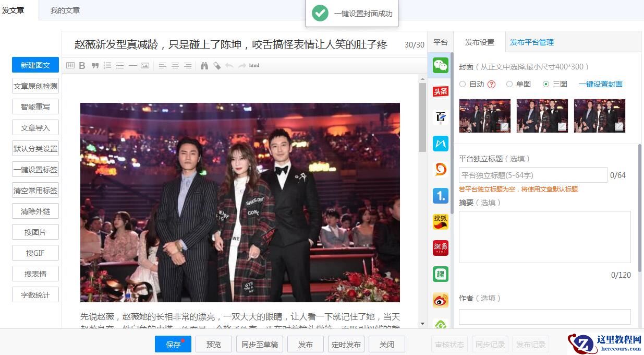Undo the last edit

(x=229, y=65)
